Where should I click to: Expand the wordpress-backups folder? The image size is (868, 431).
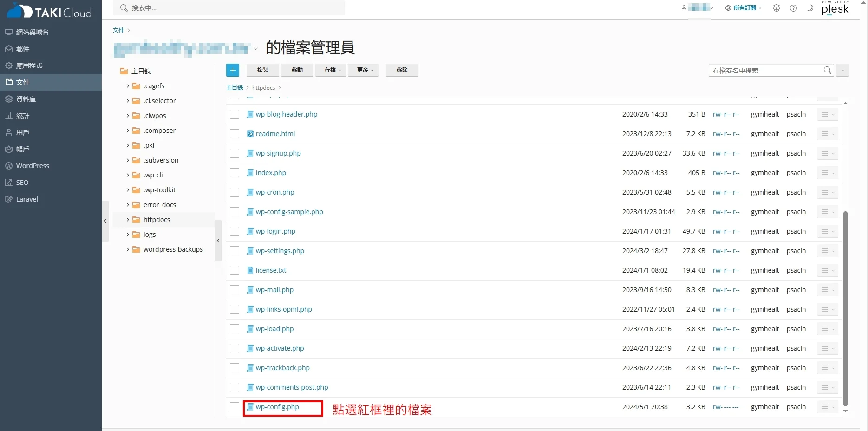click(128, 249)
